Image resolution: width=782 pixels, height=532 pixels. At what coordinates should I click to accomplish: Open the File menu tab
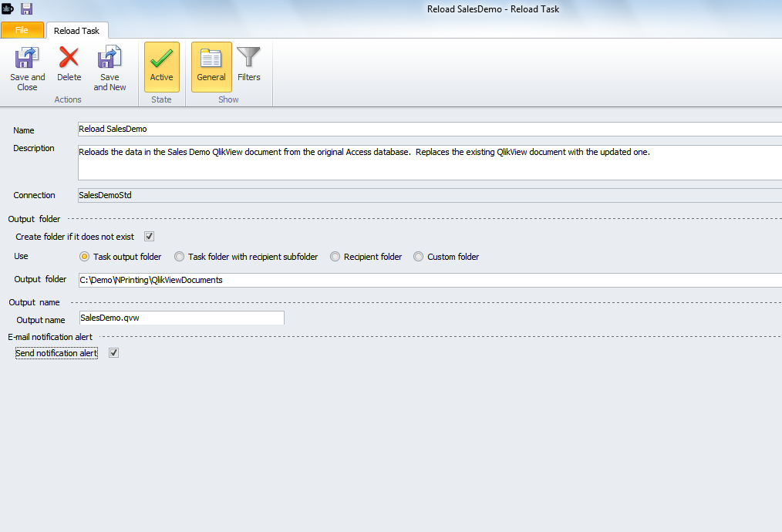click(22, 30)
